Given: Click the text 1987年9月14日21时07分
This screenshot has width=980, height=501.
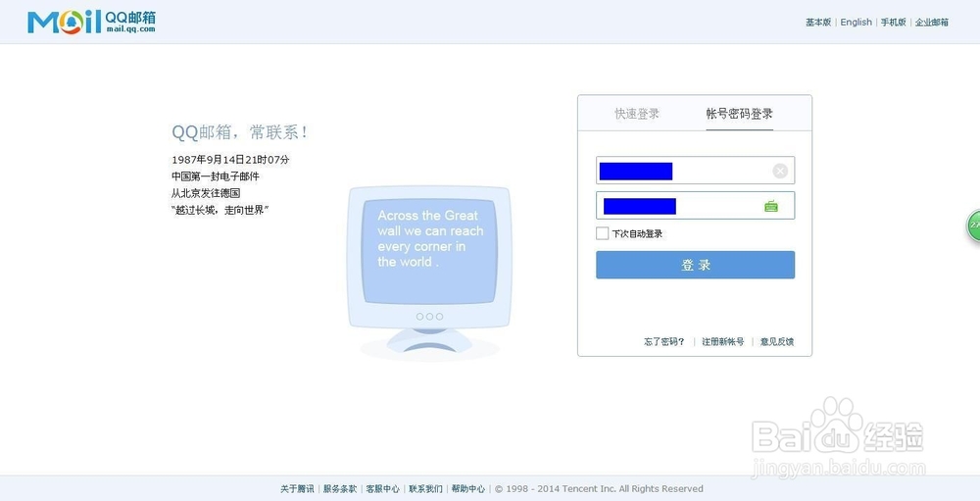Looking at the screenshot, I should (x=230, y=160).
